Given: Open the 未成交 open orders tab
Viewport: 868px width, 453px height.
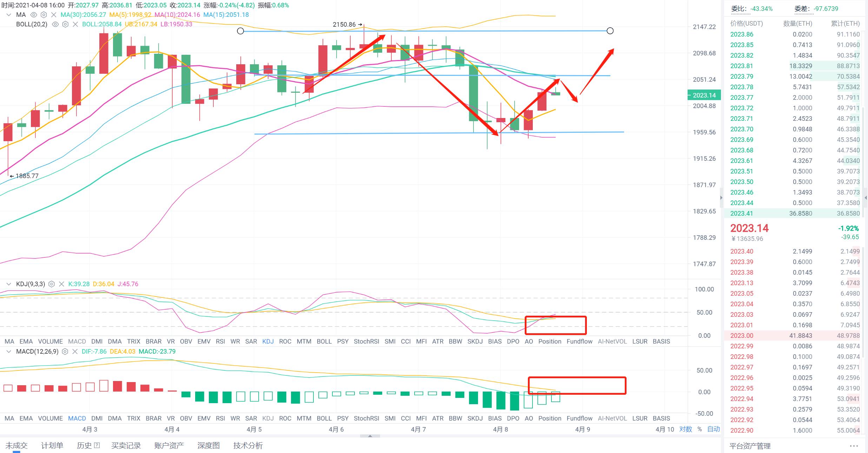Looking at the screenshot, I should point(16,446).
